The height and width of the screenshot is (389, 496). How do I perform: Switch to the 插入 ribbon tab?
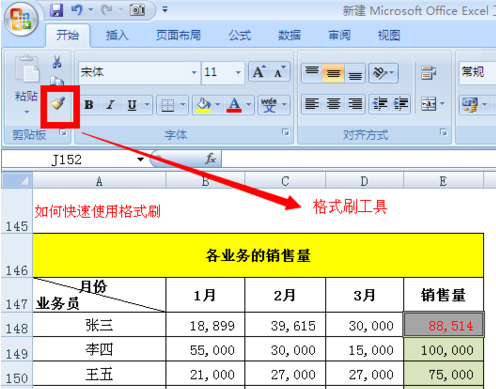point(117,35)
